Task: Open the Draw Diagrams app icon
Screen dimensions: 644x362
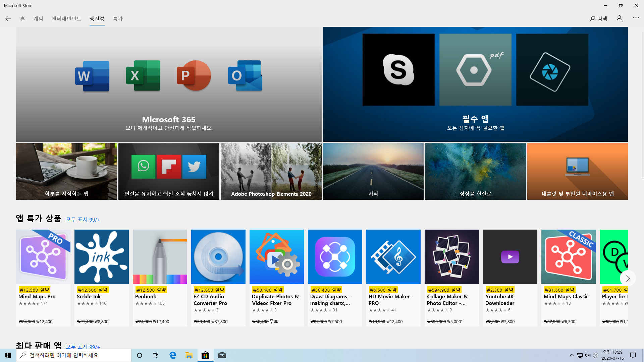Action: coord(335,257)
